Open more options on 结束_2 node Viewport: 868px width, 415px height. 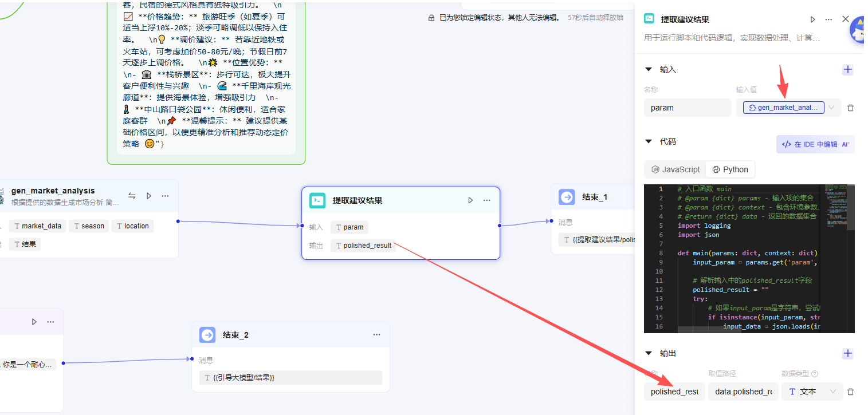(376, 335)
